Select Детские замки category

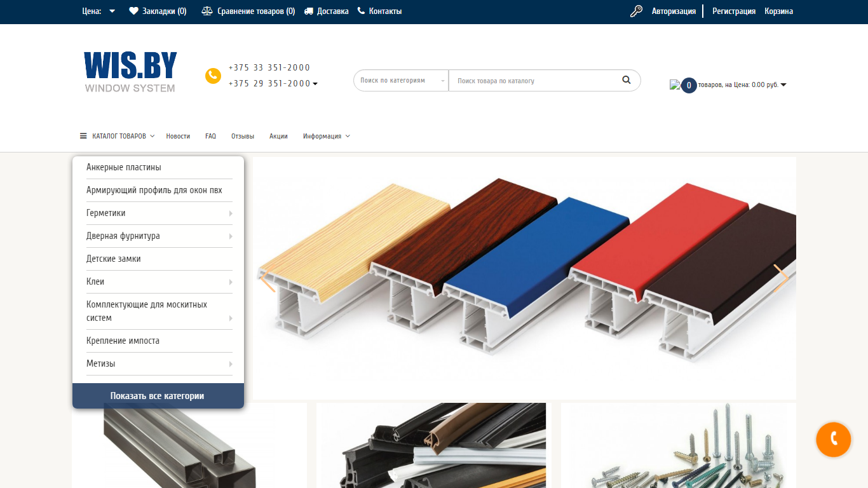click(x=114, y=259)
